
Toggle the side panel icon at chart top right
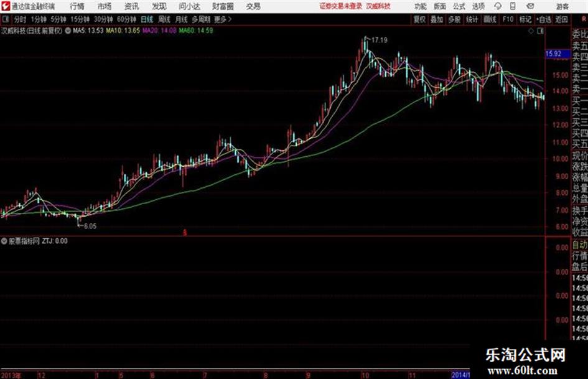[540, 31]
